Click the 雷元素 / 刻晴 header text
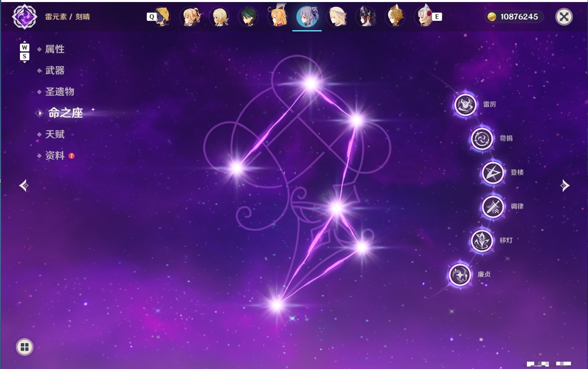The height and width of the screenshot is (369, 588). [x=68, y=17]
